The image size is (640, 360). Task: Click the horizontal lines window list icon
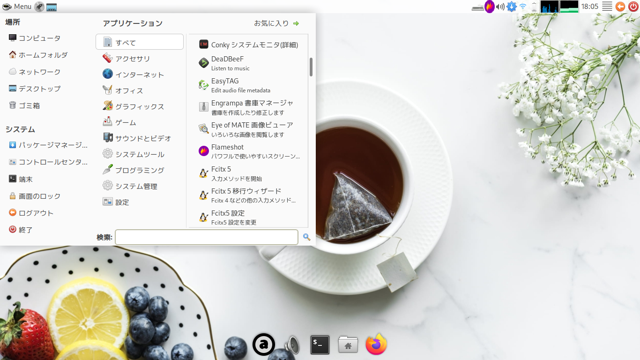[x=607, y=7]
